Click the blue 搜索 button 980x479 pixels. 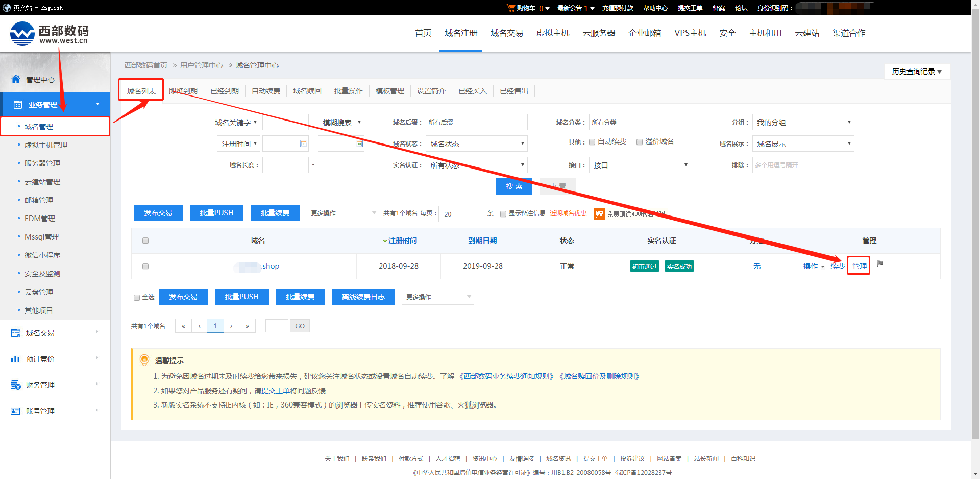[x=513, y=186]
